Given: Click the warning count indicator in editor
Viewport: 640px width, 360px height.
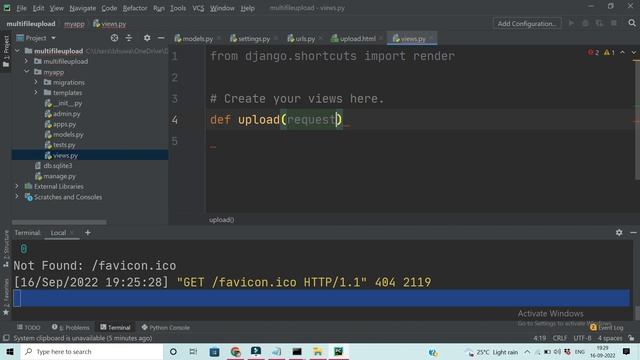Looking at the screenshot, I should [x=609, y=53].
